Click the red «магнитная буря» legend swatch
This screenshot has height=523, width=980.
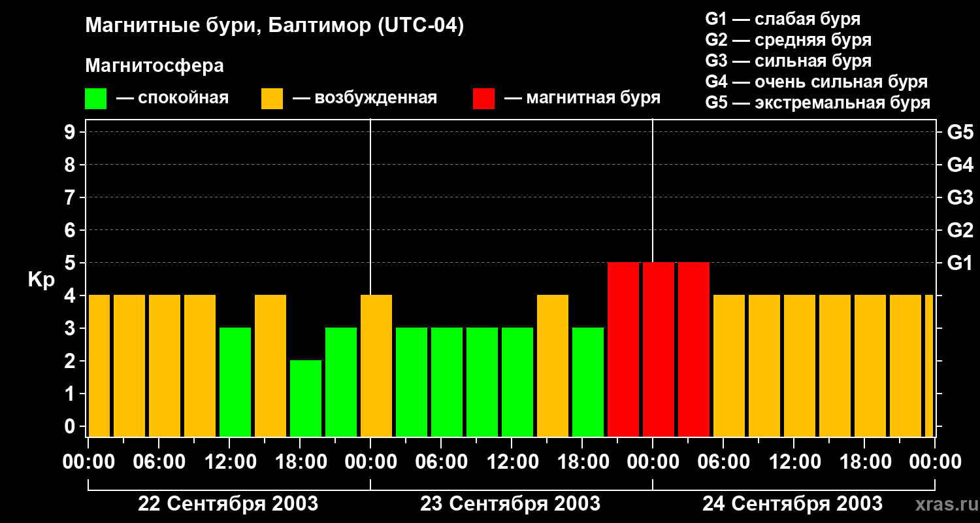484,99
